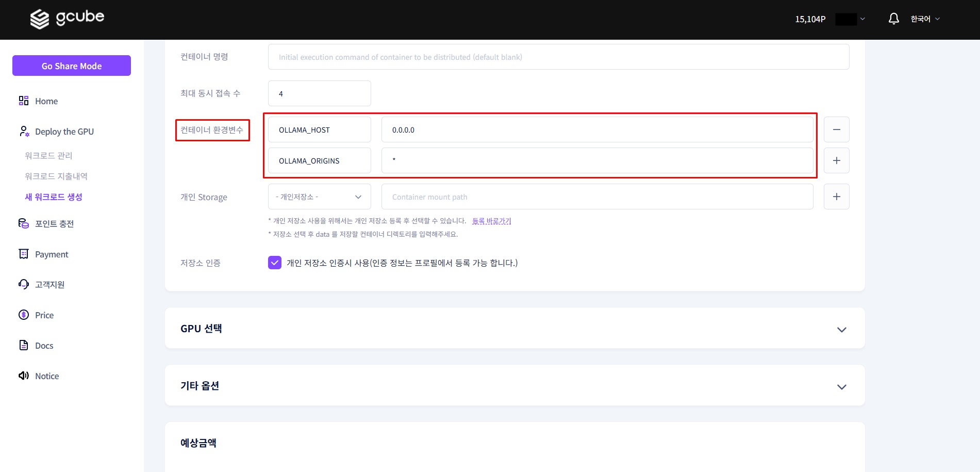Open Deploy the GPU menu
Image resolution: width=980 pixels, height=472 pixels.
[64, 132]
